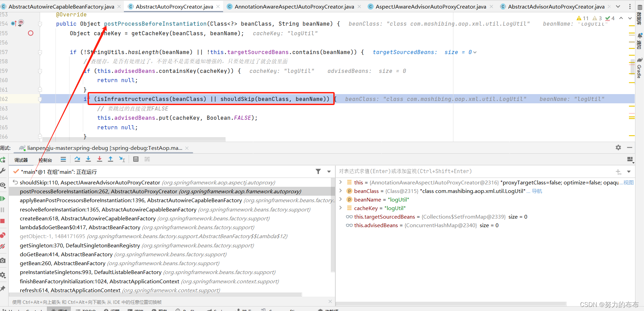Viewport: 644px width, 311px height.
Task: Open AnnotationAwareAspectJAutoProxyCreator.java tab
Action: click(x=294, y=7)
